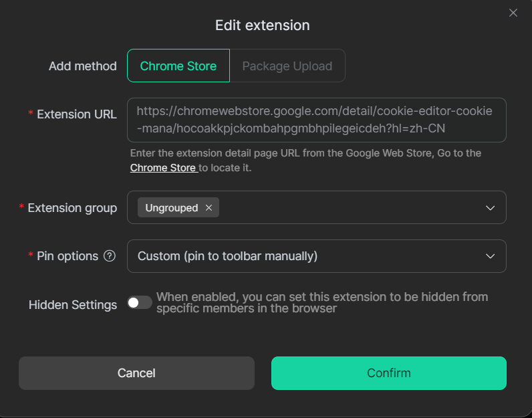
Task: Follow the underlined Chrome Store link
Action: click(x=163, y=168)
